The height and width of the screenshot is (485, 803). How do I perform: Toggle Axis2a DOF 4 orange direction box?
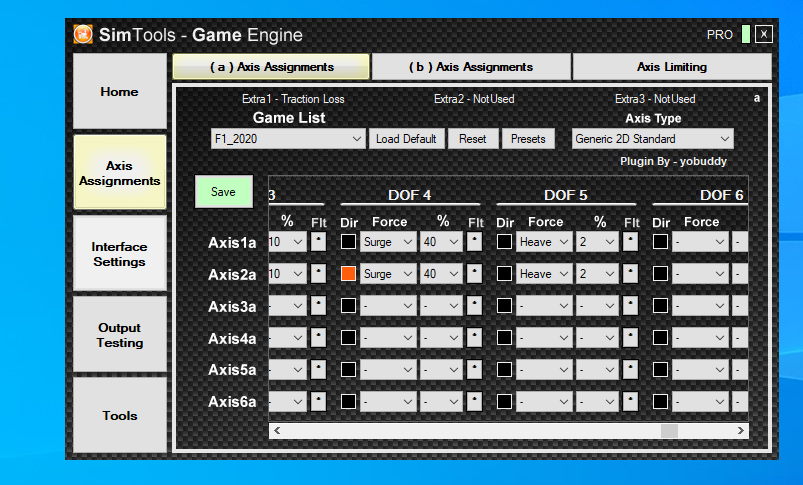[x=348, y=273]
